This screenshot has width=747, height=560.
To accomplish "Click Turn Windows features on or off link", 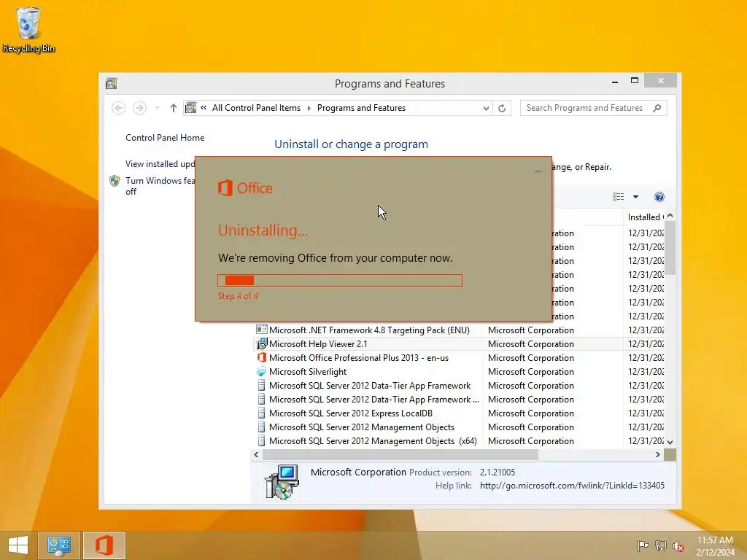I will (x=160, y=186).
